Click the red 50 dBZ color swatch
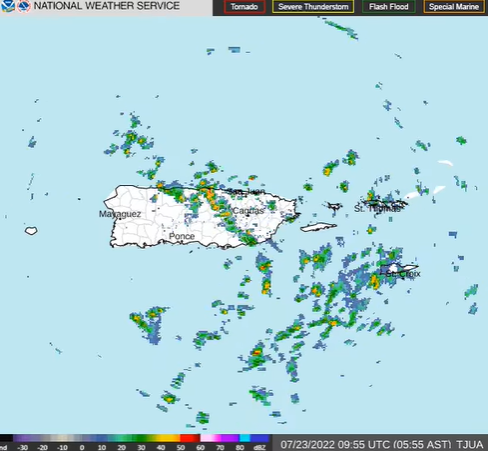The image size is (488, 451). coord(190,438)
